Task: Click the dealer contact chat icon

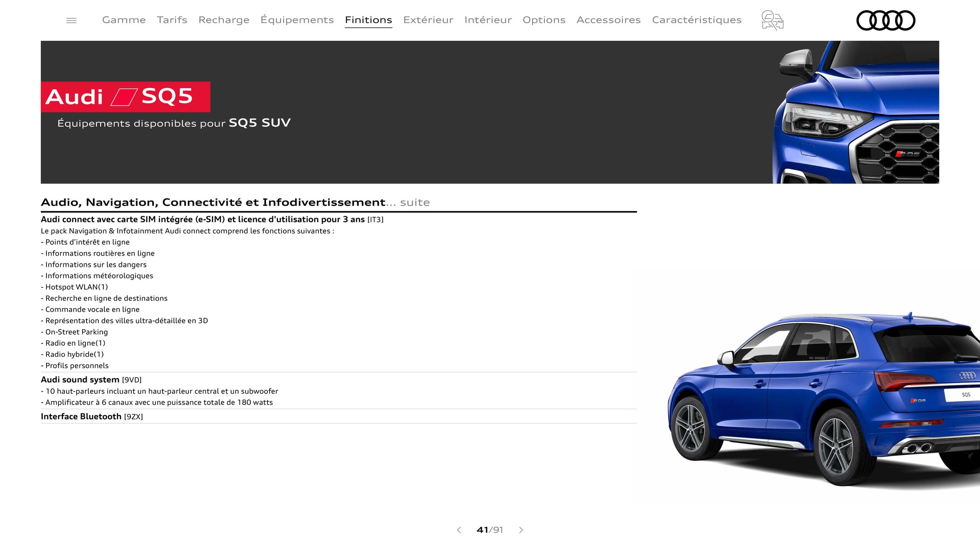Action: tap(772, 20)
